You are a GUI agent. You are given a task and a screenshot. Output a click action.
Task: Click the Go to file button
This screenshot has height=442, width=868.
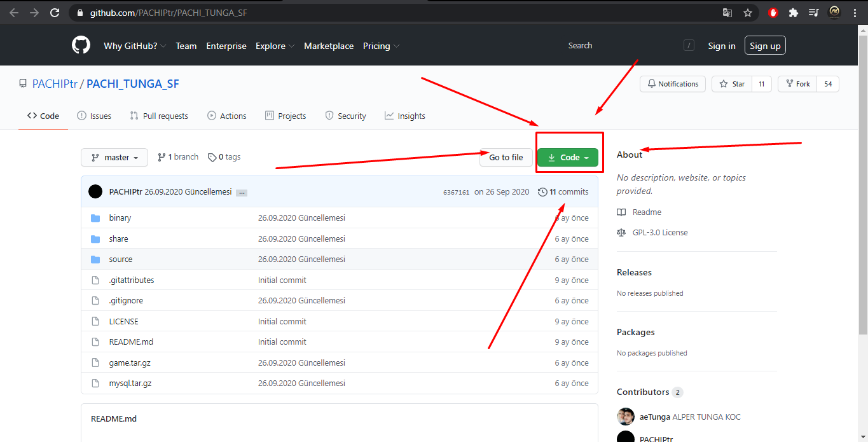(x=506, y=158)
